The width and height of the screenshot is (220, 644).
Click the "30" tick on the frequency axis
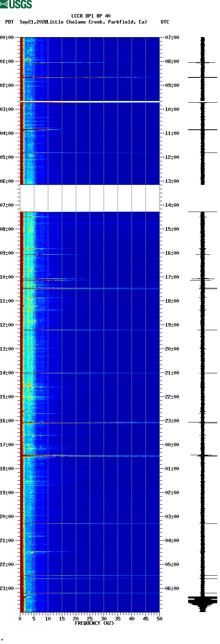[104, 619]
